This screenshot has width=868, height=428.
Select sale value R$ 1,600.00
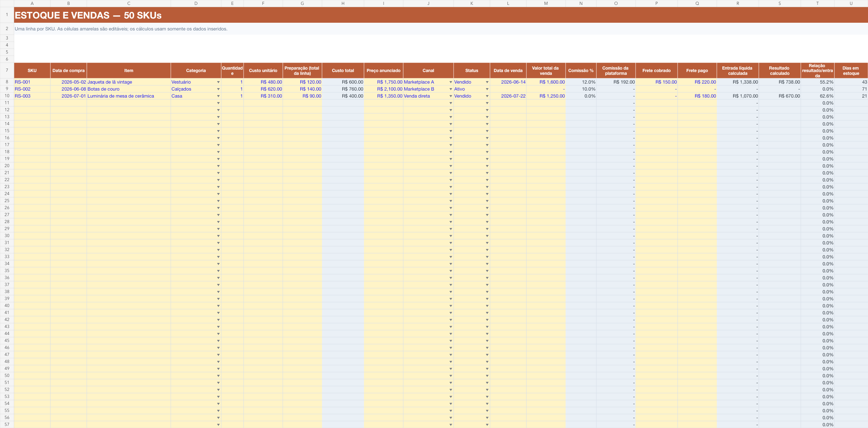pyautogui.click(x=546, y=82)
